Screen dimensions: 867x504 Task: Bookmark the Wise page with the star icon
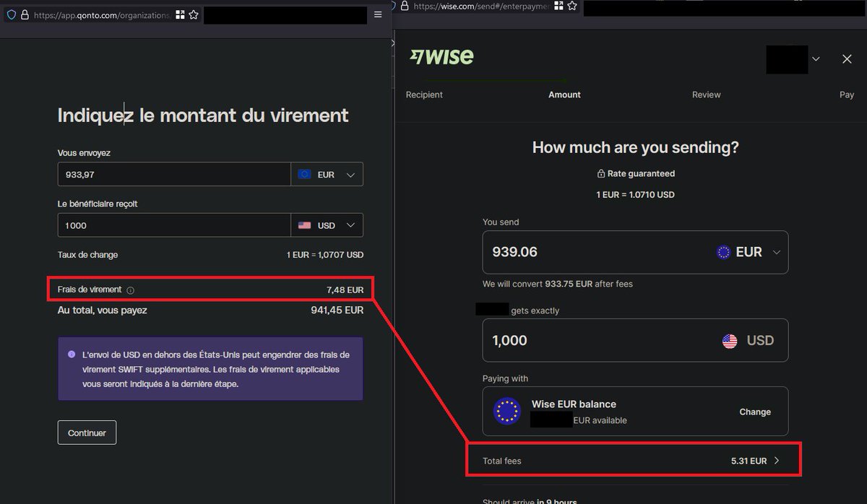(572, 6)
